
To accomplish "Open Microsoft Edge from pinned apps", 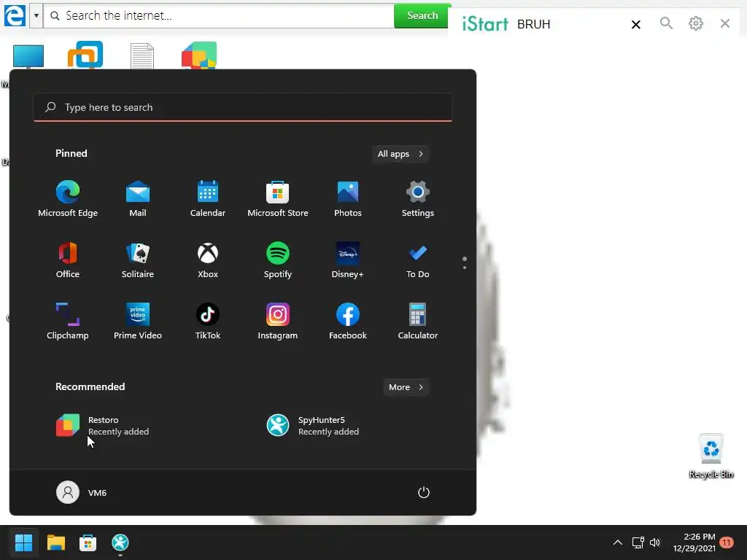I will coord(68,199).
